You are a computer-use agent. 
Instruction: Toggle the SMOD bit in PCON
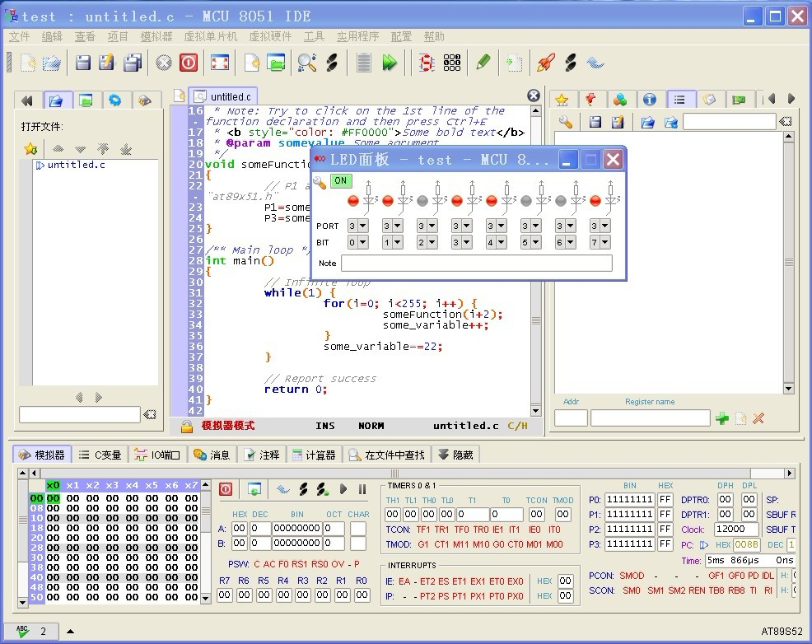tap(632, 576)
